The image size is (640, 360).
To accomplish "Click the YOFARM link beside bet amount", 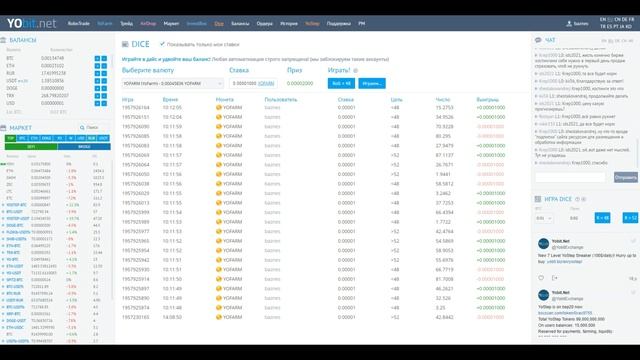I will click(x=266, y=83).
